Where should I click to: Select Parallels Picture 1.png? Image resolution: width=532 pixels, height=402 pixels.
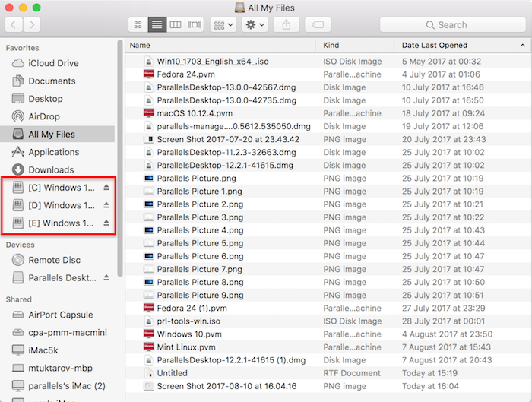pyautogui.click(x=328, y=192)
